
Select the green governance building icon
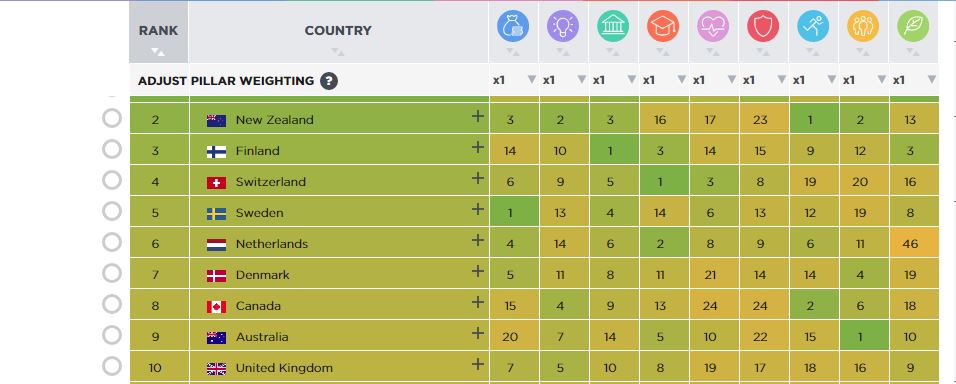(x=613, y=26)
